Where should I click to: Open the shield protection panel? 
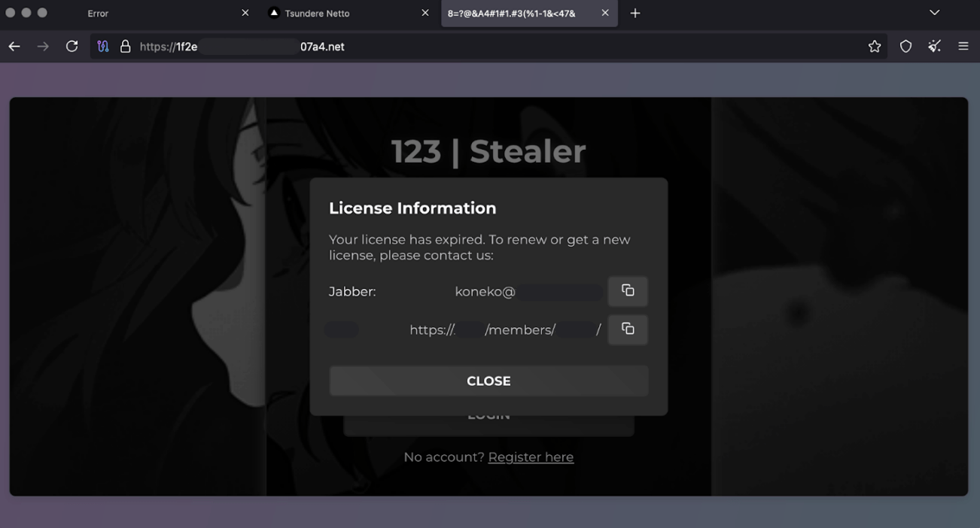[905, 47]
